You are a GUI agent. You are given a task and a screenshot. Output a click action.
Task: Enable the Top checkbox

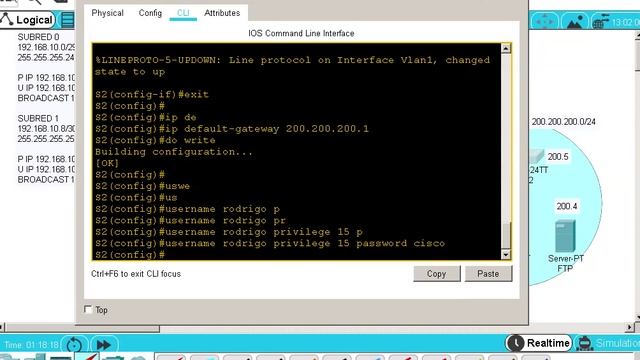[88, 309]
